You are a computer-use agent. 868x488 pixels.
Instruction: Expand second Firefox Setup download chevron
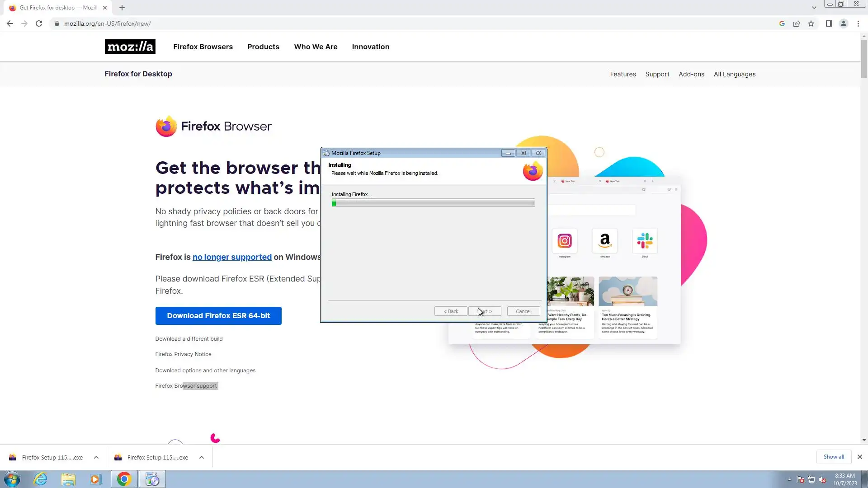pos(202,457)
